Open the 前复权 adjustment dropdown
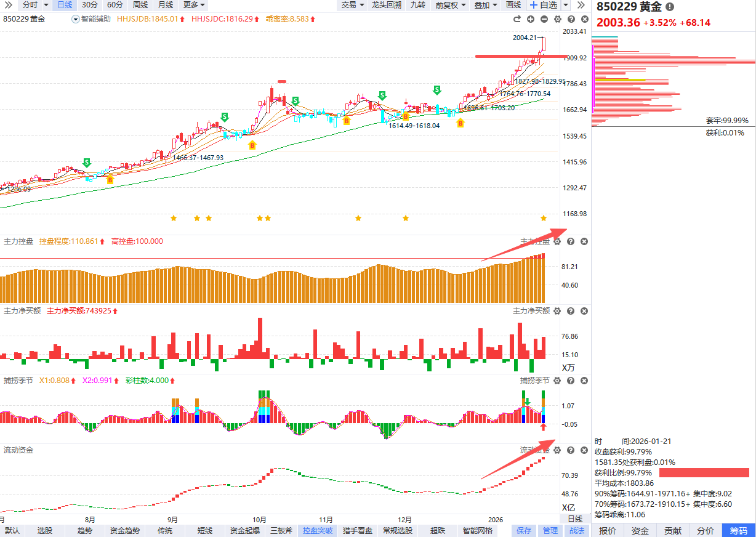The height and width of the screenshot is (537, 756). click(x=451, y=5)
